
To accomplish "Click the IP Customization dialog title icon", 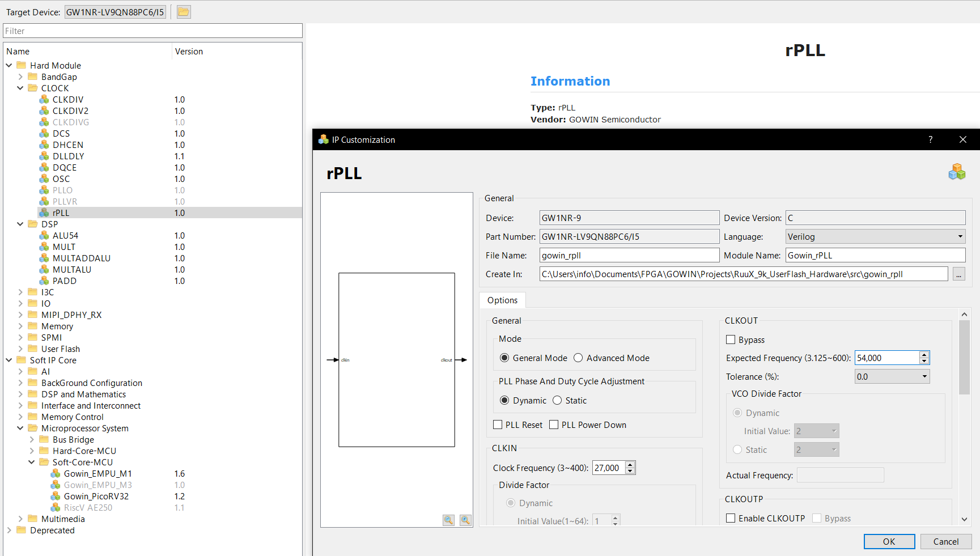I will pyautogui.click(x=324, y=139).
